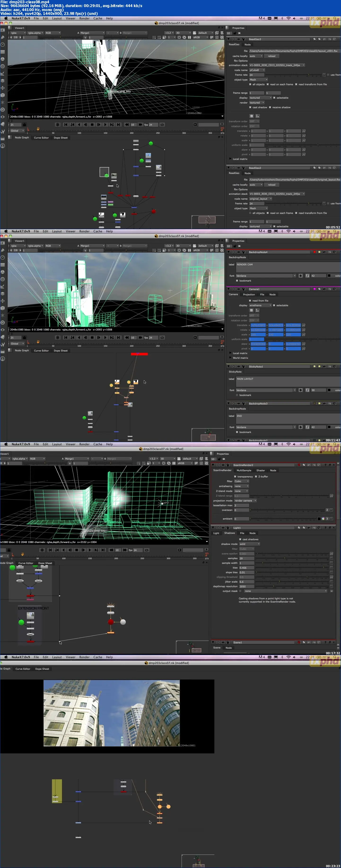Open the Channel toolbar icon in 00:11:43 frame
This screenshot has height=868, width=341.
[x=3, y=264]
